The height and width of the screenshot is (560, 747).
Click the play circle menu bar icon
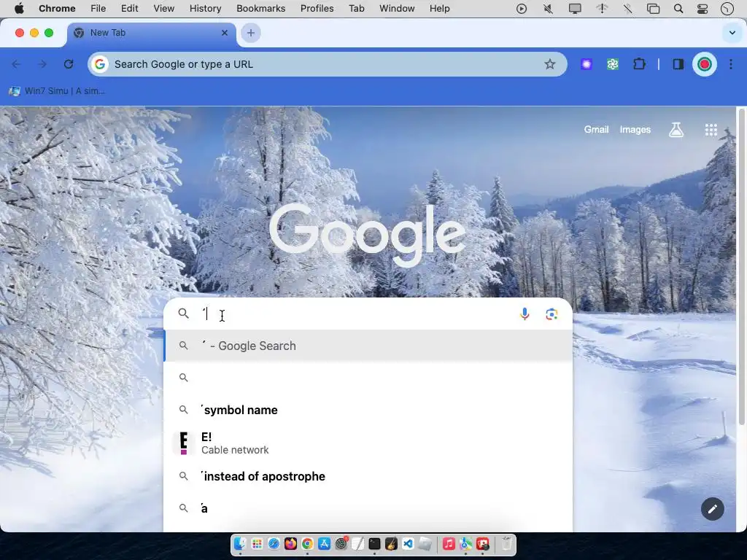click(x=521, y=9)
